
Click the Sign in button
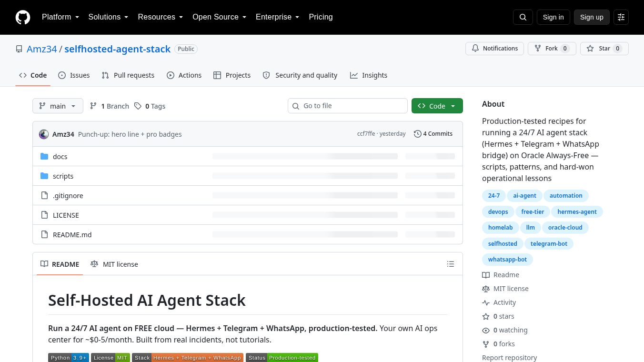[553, 17]
